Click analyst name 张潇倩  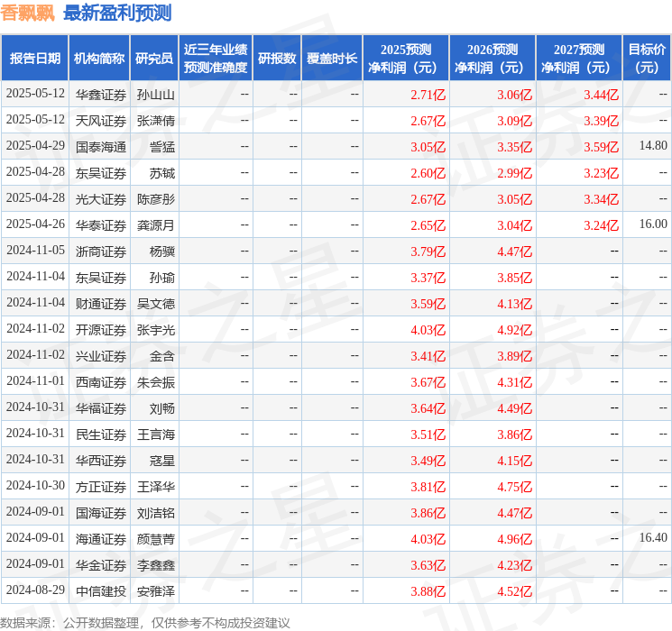pyautogui.click(x=155, y=121)
